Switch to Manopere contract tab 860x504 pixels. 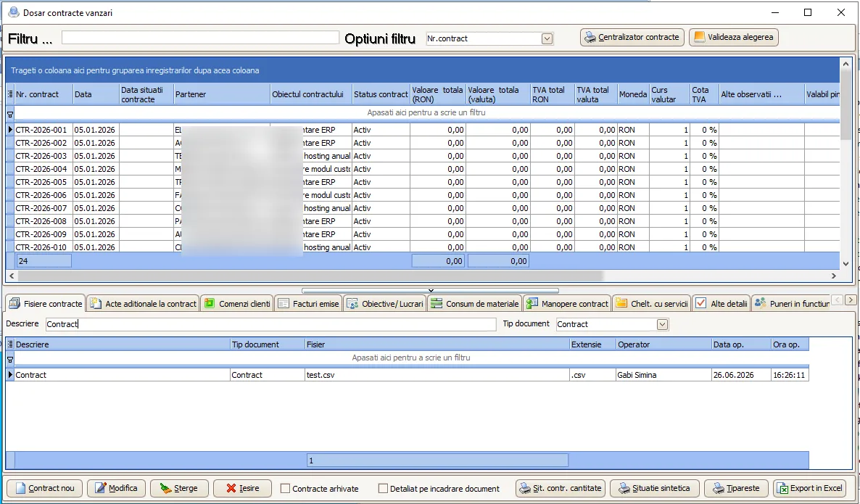click(x=568, y=303)
